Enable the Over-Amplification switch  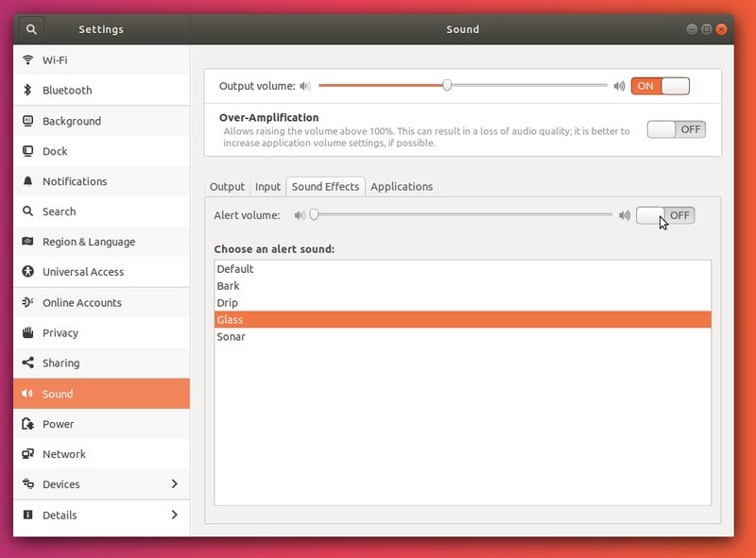point(676,129)
